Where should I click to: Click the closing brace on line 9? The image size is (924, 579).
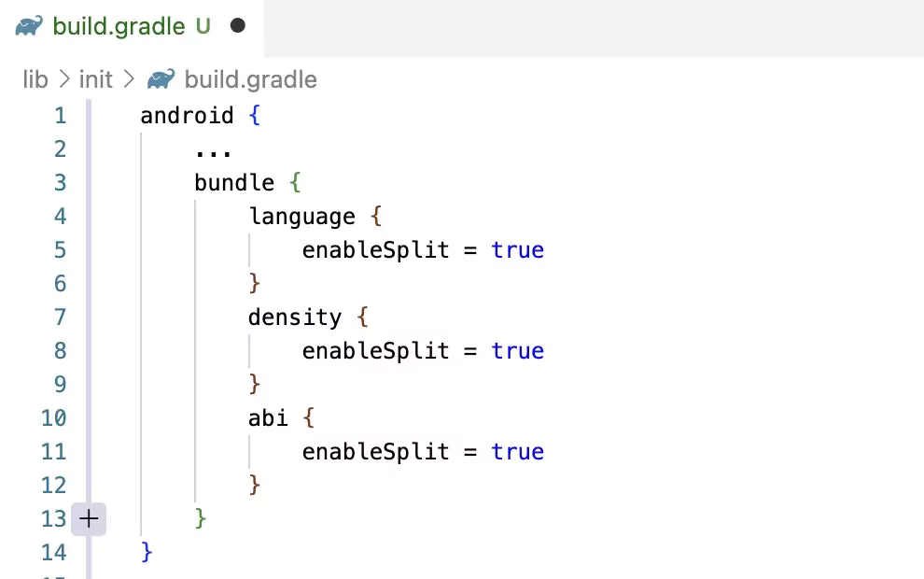click(255, 385)
